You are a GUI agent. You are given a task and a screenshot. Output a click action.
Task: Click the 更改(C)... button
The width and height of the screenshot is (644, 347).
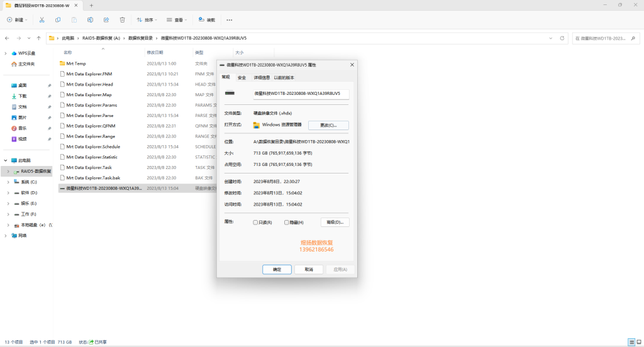pyautogui.click(x=328, y=125)
